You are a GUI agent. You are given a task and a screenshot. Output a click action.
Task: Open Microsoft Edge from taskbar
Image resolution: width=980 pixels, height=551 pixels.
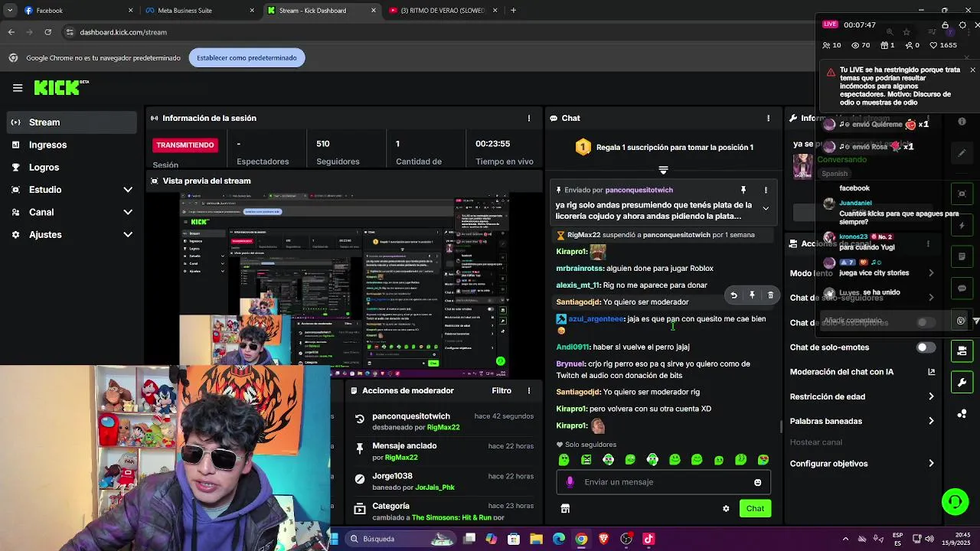pos(559,539)
